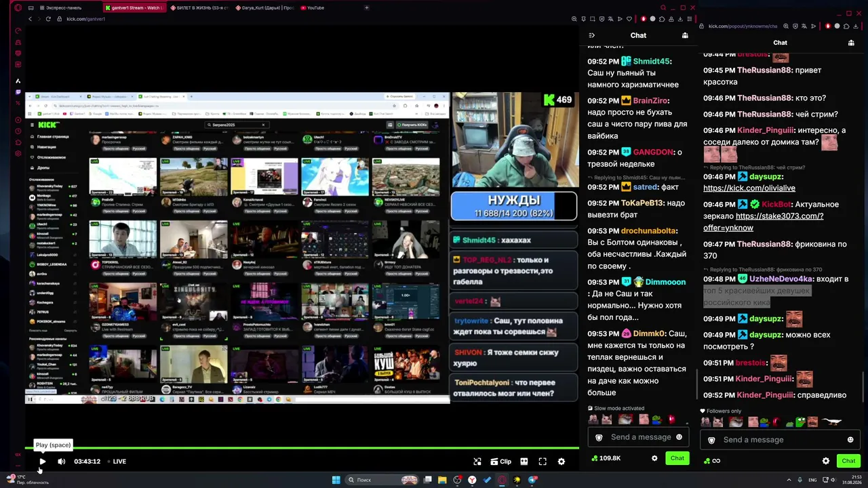Open Yandex browser from the taskbar
The height and width of the screenshot is (488, 868).
(472, 480)
